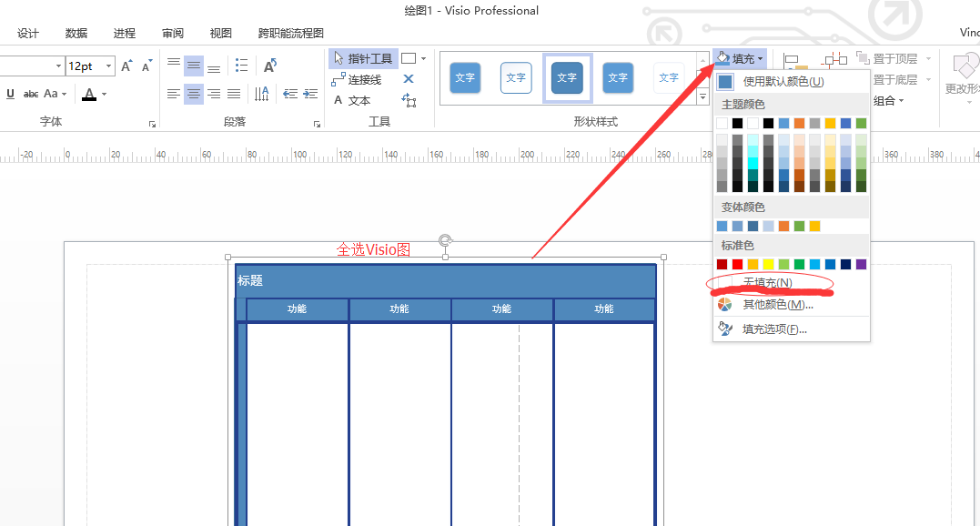Open the Aa change case dropdown

tap(55, 94)
